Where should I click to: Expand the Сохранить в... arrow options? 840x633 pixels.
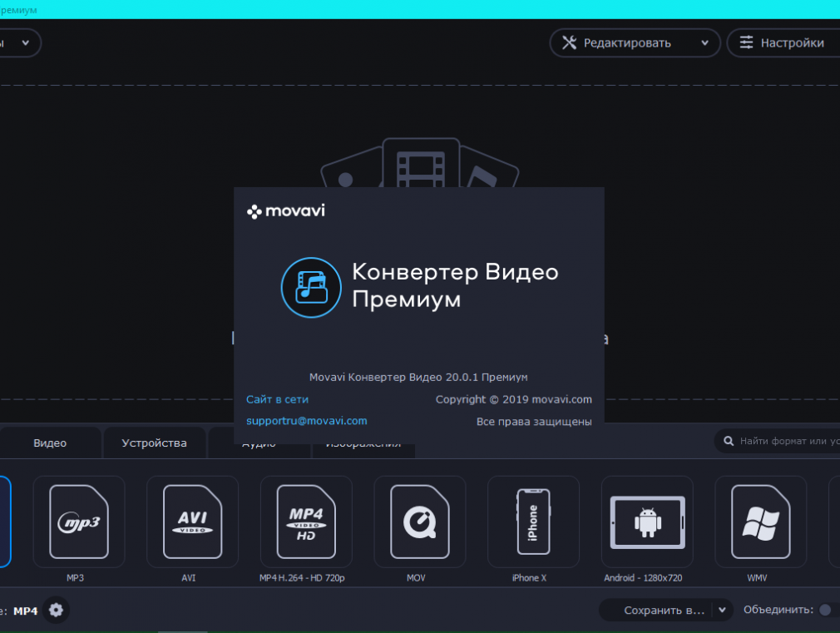(x=722, y=610)
